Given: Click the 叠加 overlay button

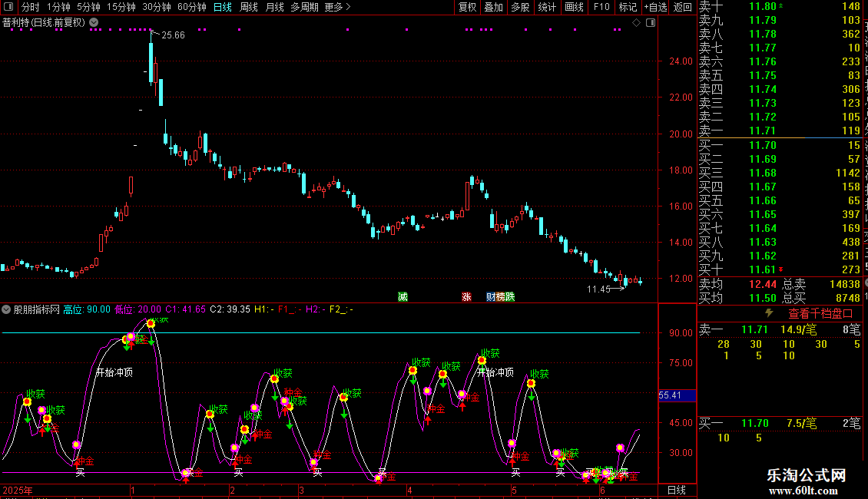Looking at the screenshot, I should click(494, 7).
